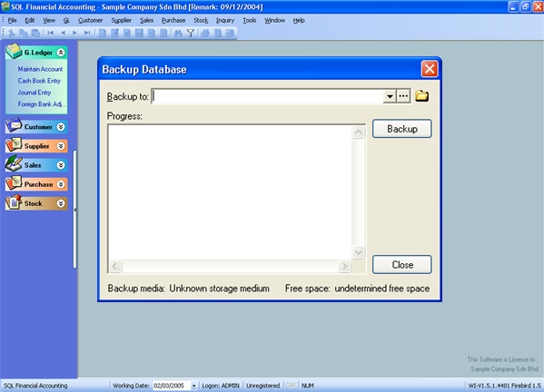Collapse the G.Ledger sidebar section
Image resolution: width=544 pixels, height=392 pixels.
61,53
